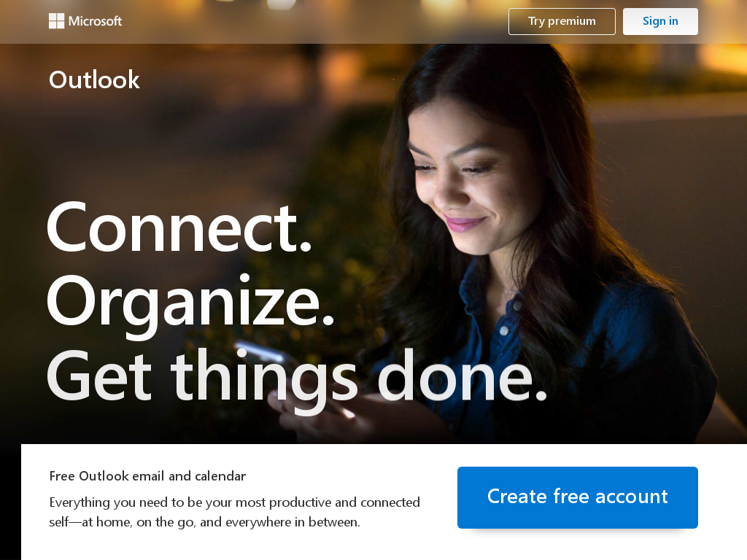Select the "Organize." headline text
This screenshot has height=560, width=747.
pos(190,303)
